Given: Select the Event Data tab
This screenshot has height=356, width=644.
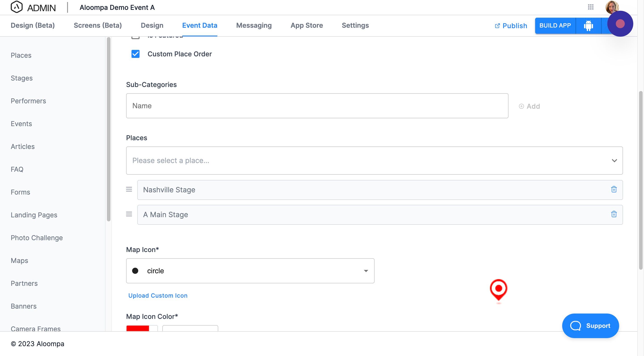Looking at the screenshot, I should point(199,25).
